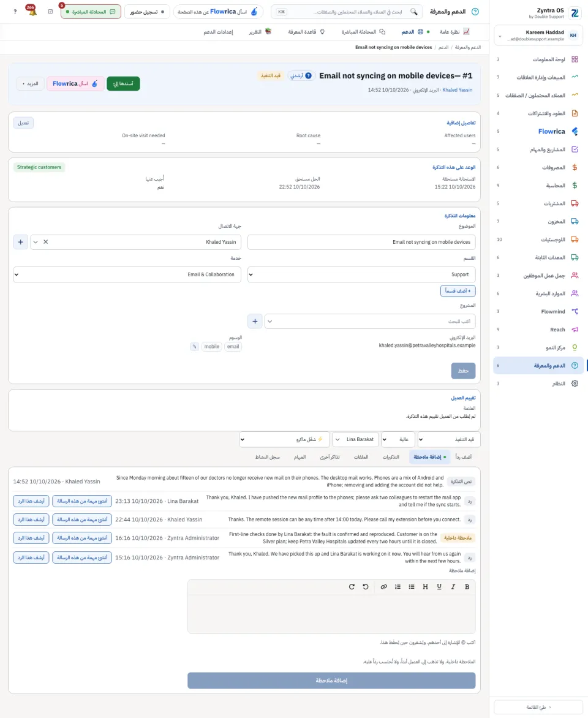Screen dimensions: 588x718
Task: Go to the قاعدة المعرفة knowledge base tab
Action: pyautogui.click(x=306, y=32)
